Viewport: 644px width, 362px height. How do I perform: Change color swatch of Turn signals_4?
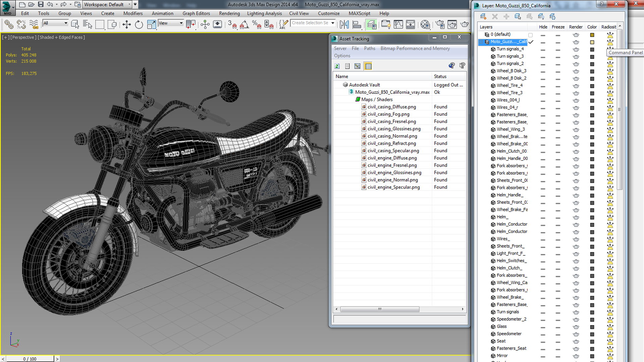click(x=592, y=50)
